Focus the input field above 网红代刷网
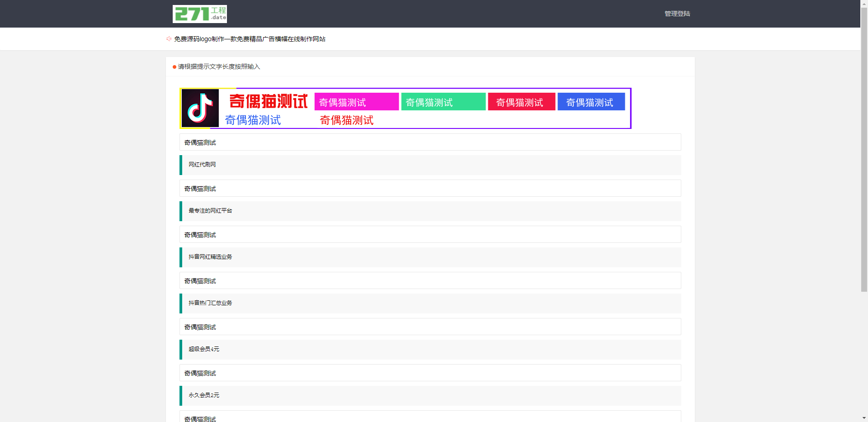868x422 pixels. tap(430, 142)
